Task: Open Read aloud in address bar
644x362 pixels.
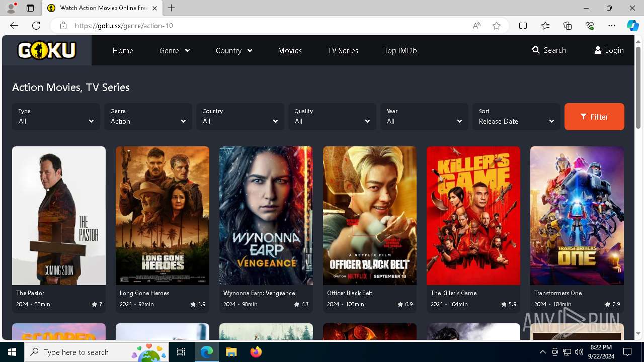Action: (x=476, y=26)
